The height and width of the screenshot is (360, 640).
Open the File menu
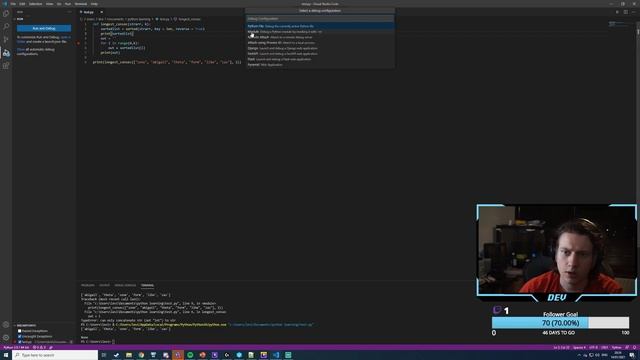[x=13, y=4]
